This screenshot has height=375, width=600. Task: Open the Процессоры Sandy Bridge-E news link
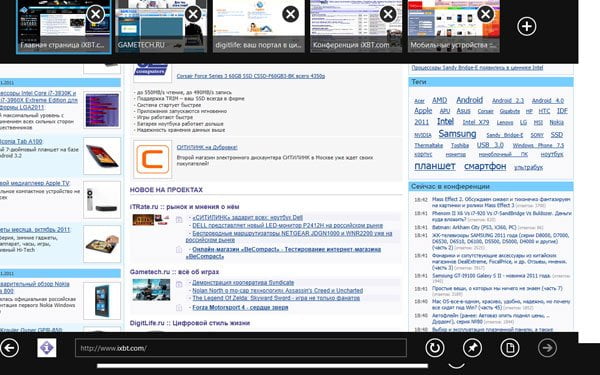477,68
